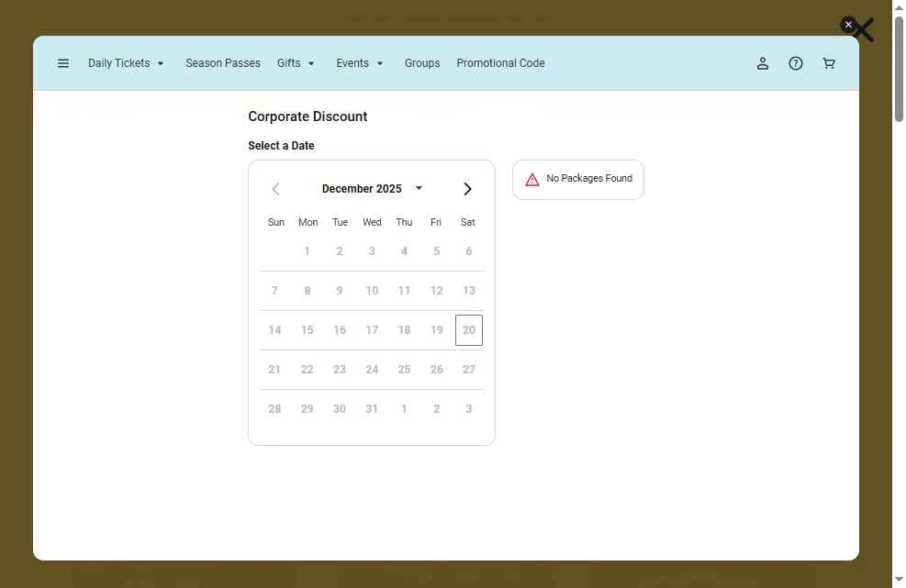Select December 10 on the calendar
The height and width of the screenshot is (588, 906).
[372, 291]
